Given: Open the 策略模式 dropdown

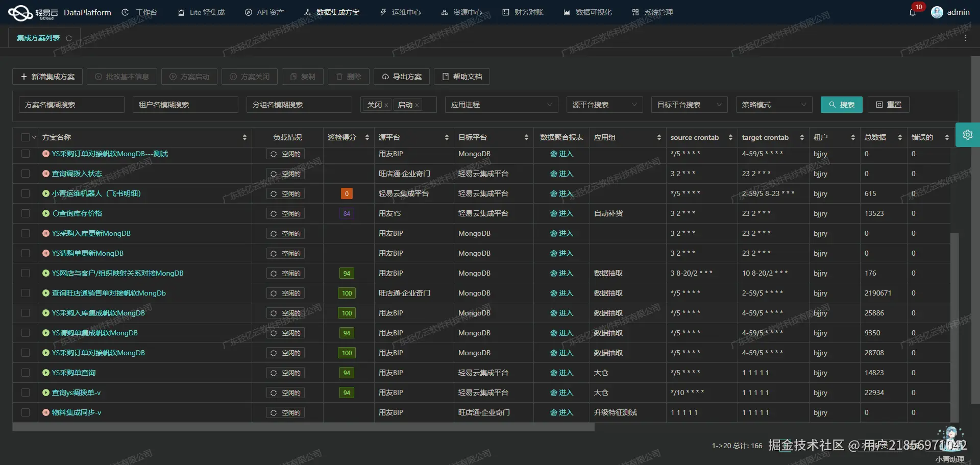Looking at the screenshot, I should 773,105.
